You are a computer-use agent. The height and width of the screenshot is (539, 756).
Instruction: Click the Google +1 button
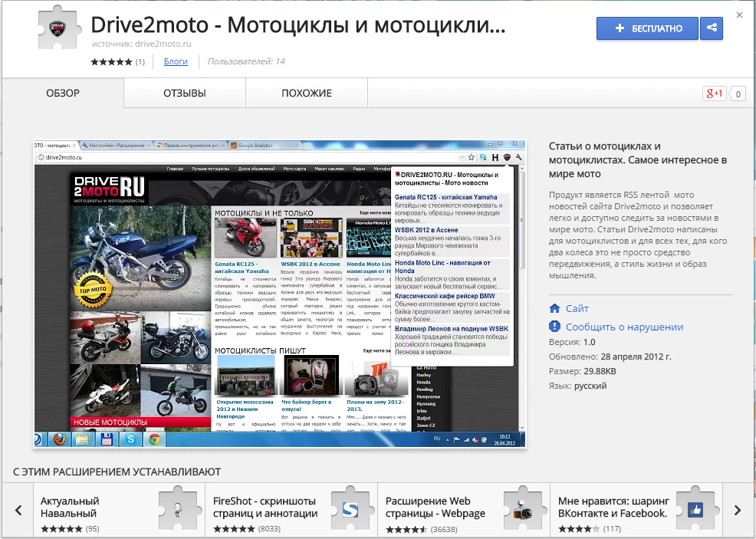point(714,94)
